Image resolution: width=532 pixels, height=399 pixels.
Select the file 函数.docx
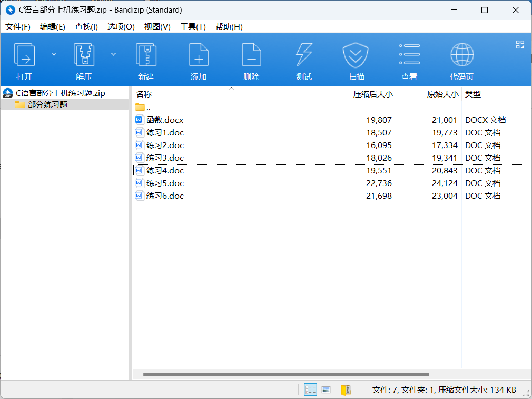tap(164, 120)
